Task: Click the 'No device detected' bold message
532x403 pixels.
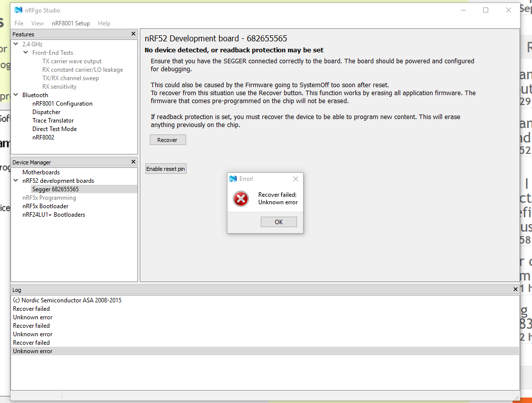Action: click(234, 50)
